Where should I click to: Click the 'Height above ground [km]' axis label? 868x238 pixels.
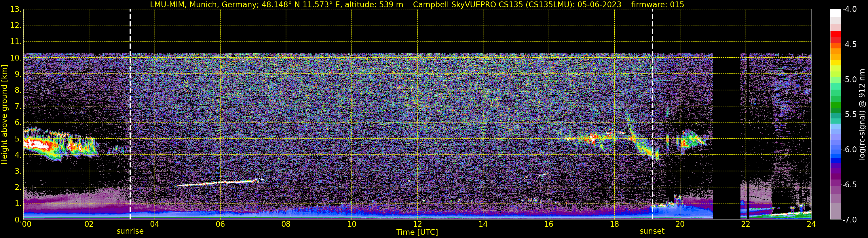tap(4, 115)
